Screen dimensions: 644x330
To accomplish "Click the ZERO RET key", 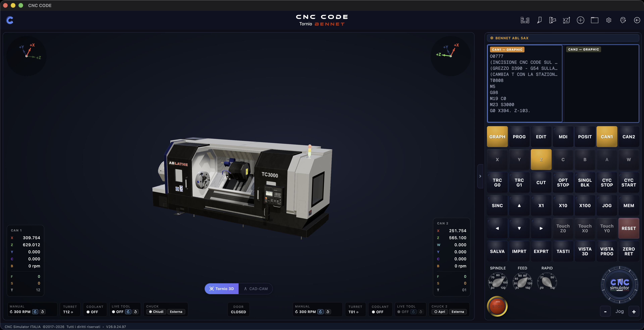I will point(629,251).
